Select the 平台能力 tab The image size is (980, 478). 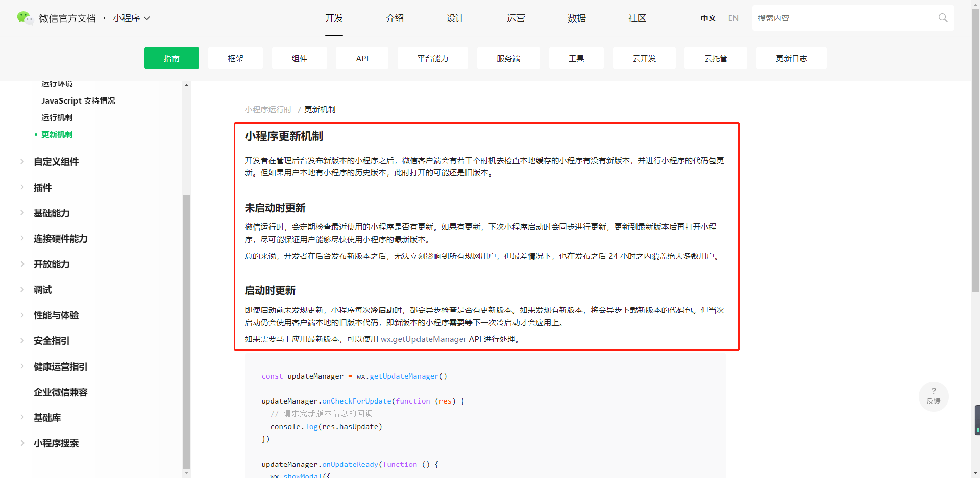(433, 58)
